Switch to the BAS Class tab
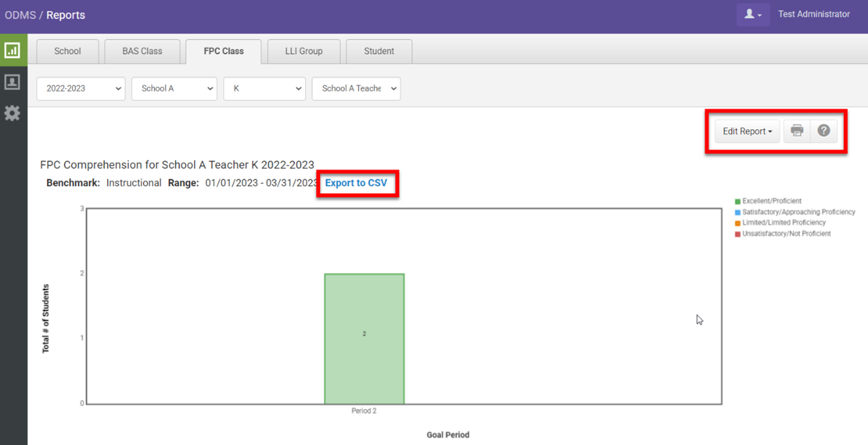This screenshot has height=445, width=868. tap(142, 52)
